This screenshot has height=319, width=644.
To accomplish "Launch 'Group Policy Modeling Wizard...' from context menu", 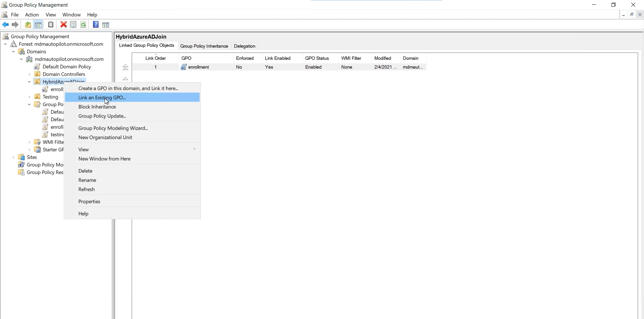I will coord(132,128).
